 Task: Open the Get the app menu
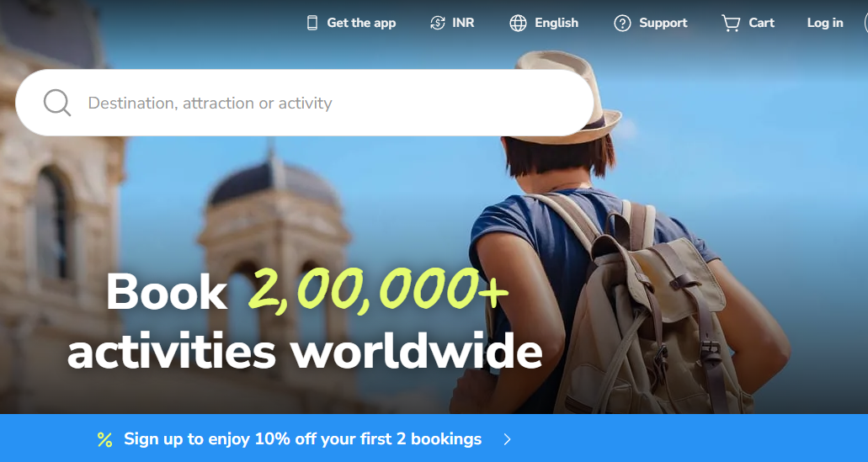(352, 23)
